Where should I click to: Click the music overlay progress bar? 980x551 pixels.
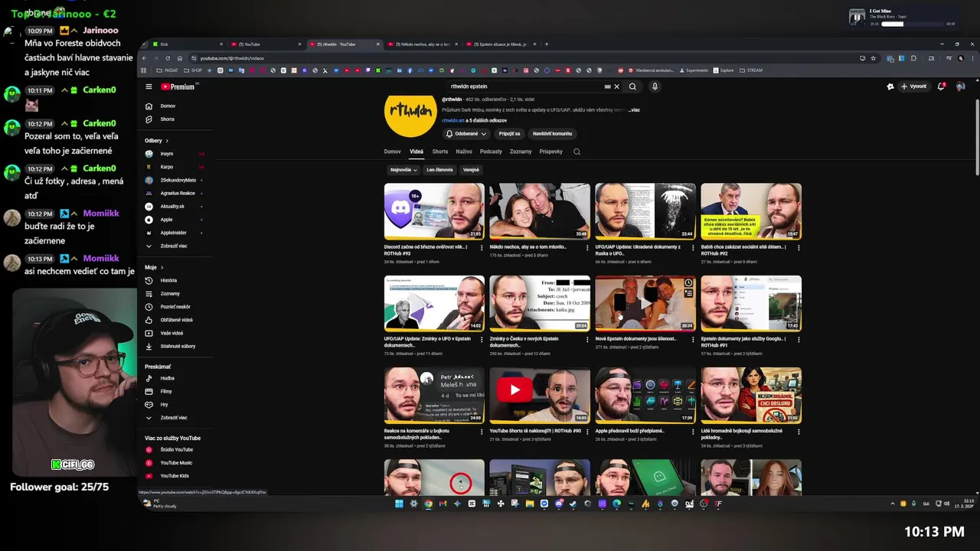coord(913,24)
